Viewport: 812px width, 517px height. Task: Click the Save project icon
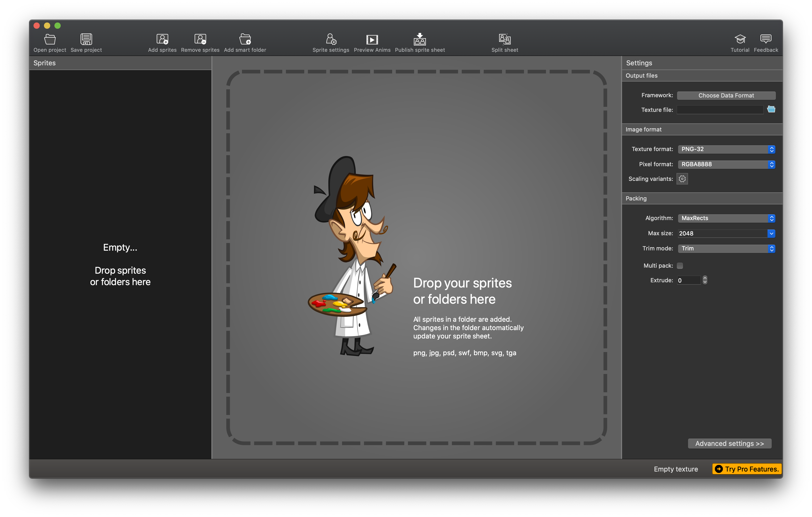[86, 39]
